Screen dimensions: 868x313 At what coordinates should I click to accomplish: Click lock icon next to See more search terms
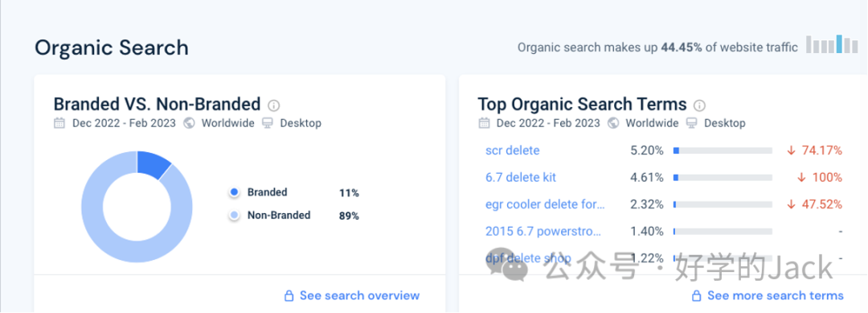pyautogui.click(x=697, y=296)
